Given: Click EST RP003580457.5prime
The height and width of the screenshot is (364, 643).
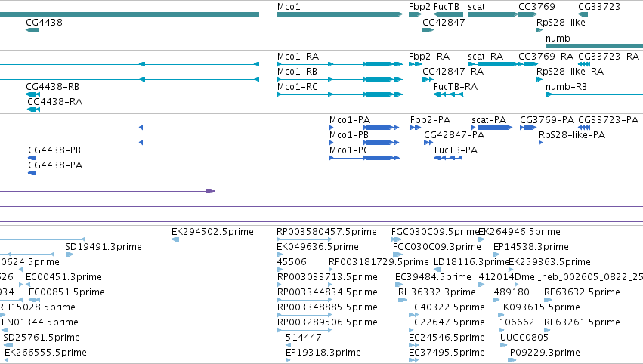Looking at the screenshot, I should coord(327,232).
